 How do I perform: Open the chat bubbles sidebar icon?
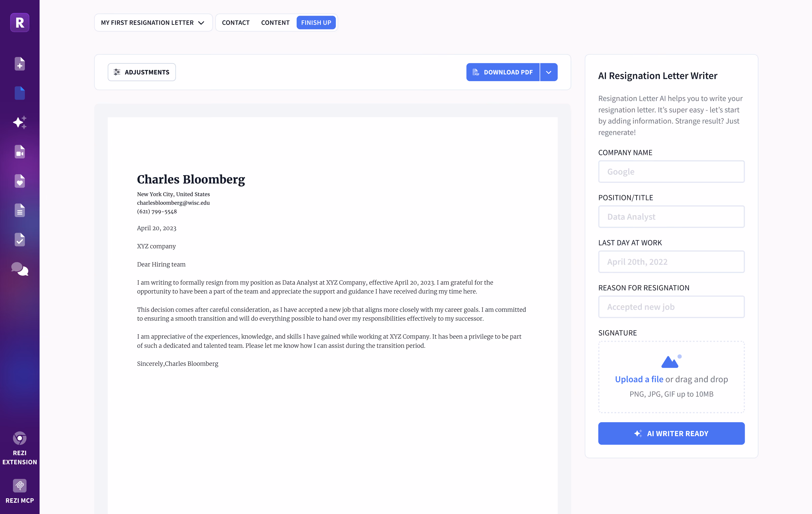click(x=20, y=269)
